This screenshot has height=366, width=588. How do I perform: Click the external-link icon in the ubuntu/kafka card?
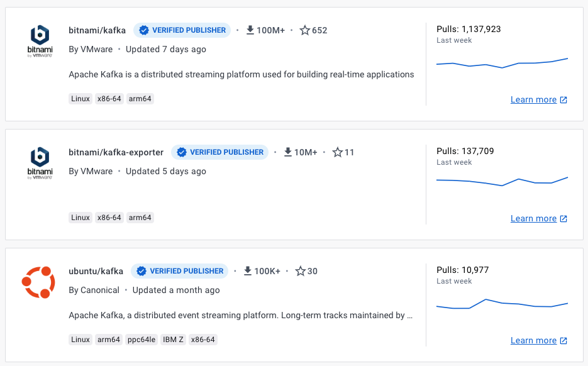point(563,340)
